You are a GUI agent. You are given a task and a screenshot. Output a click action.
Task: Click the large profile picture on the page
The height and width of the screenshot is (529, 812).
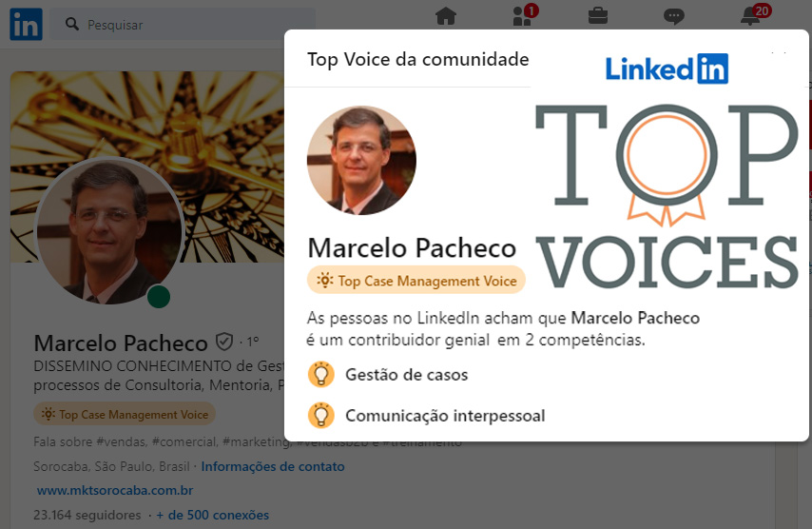pos(109,231)
